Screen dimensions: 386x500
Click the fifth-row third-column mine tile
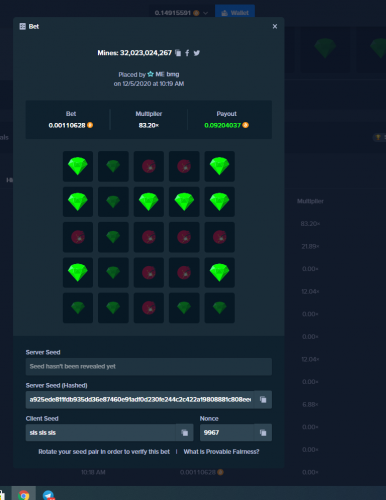point(149,308)
